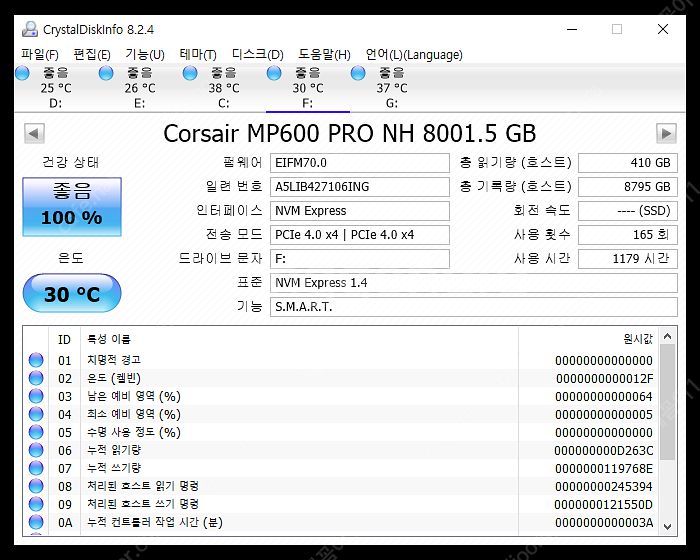This screenshot has width=700, height=560.
Task: Select the 처리된 호스트 읽기 명령 row
Action: [341, 486]
